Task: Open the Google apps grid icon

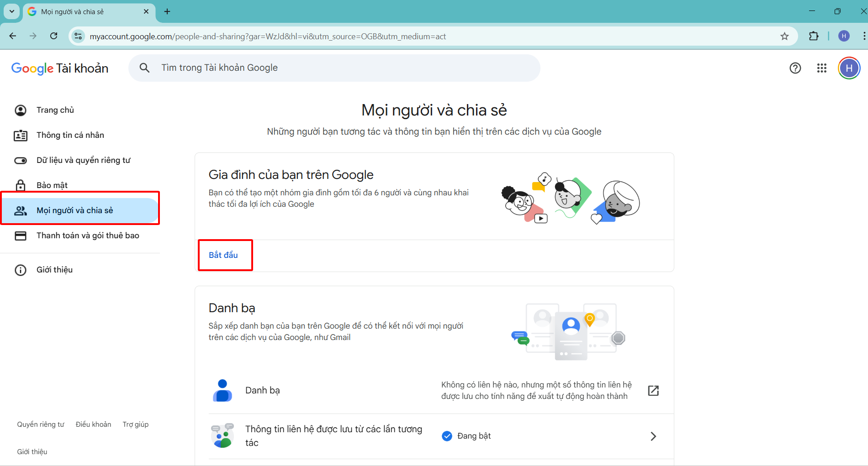Action: click(x=822, y=68)
